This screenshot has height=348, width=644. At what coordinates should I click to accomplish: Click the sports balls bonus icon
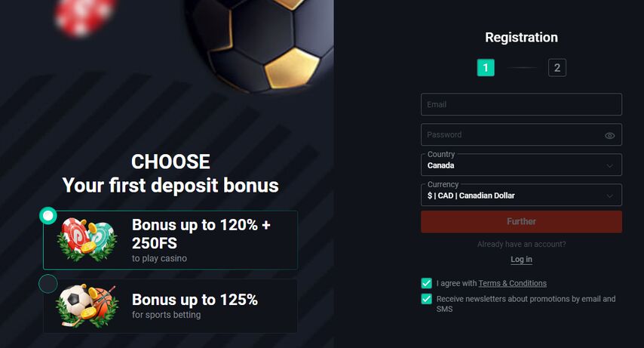87,306
